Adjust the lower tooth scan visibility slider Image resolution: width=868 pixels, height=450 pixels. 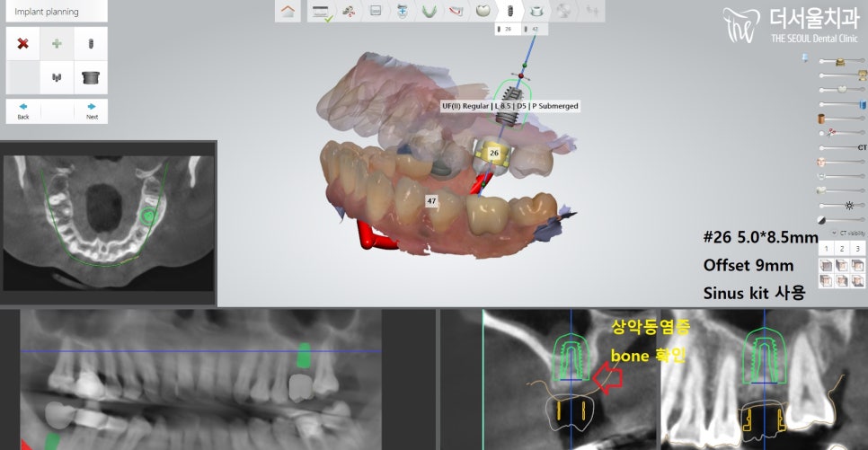pos(821,190)
